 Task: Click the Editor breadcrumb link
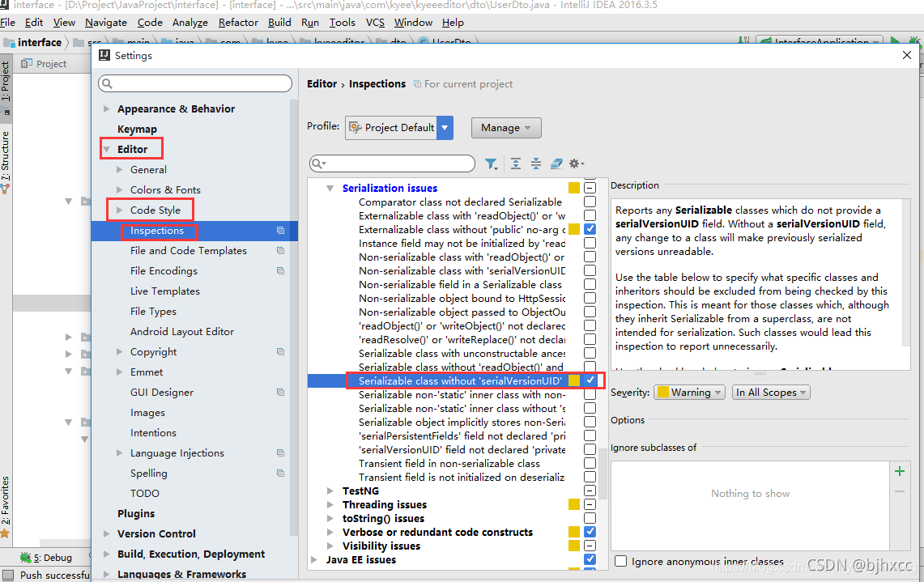(321, 83)
